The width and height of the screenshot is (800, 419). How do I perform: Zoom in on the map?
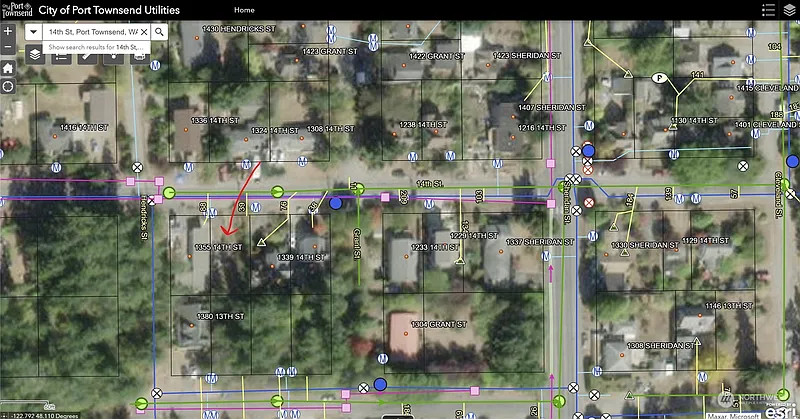tap(8, 31)
